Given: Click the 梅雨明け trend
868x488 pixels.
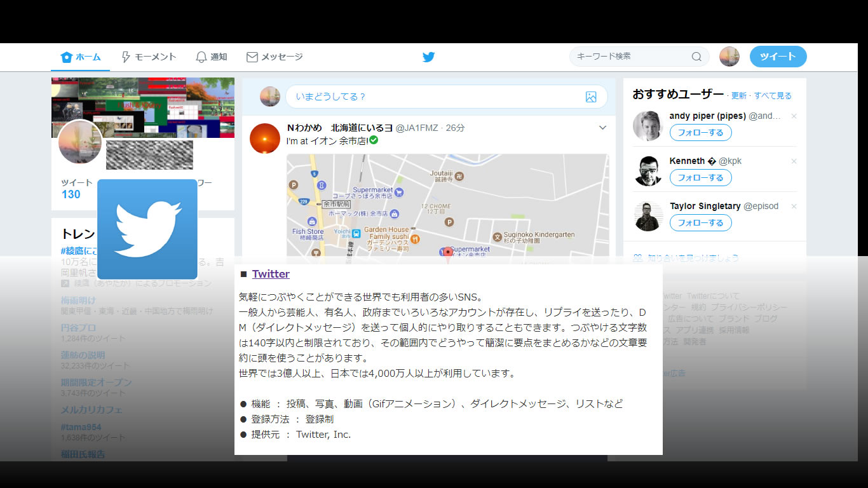Looking at the screenshot, I should (x=79, y=300).
